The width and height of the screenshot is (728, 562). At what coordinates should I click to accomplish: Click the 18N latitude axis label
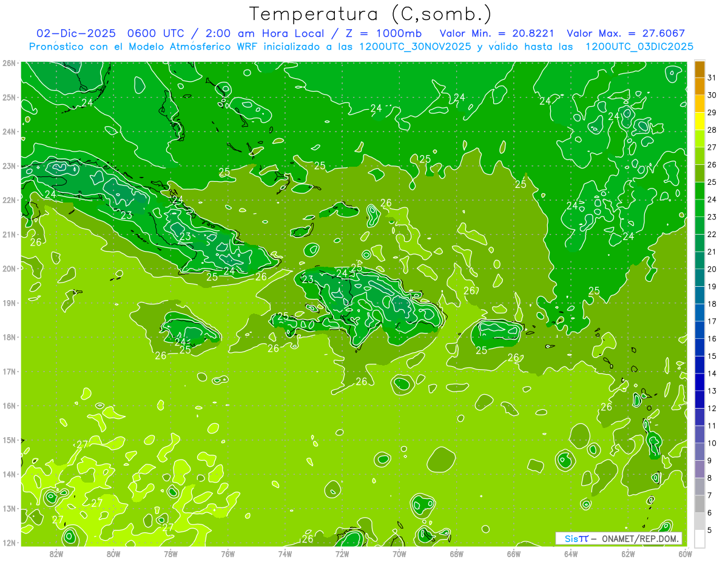click(x=8, y=337)
